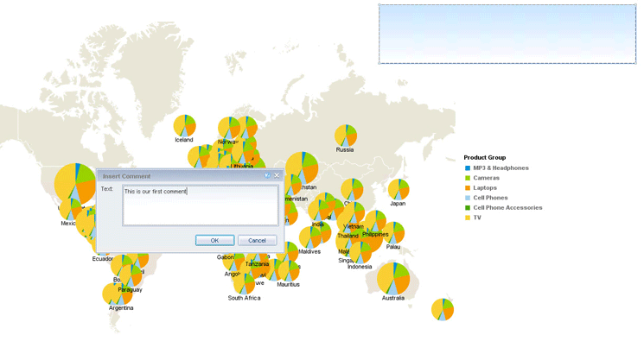The image size is (644, 354).
Task: Select the Russia pie chart
Action: point(346,136)
